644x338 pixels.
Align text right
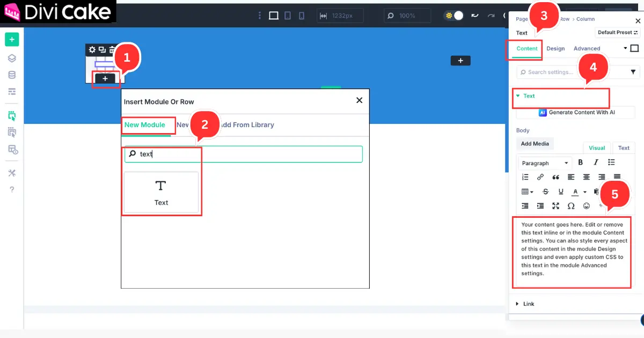pos(602,177)
